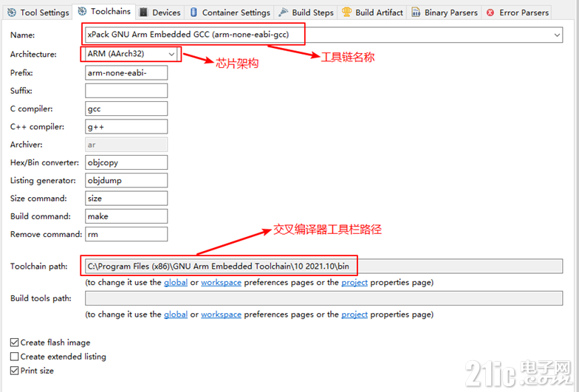Open the Container Settings tab
The height and width of the screenshot is (392, 579).
click(230, 13)
